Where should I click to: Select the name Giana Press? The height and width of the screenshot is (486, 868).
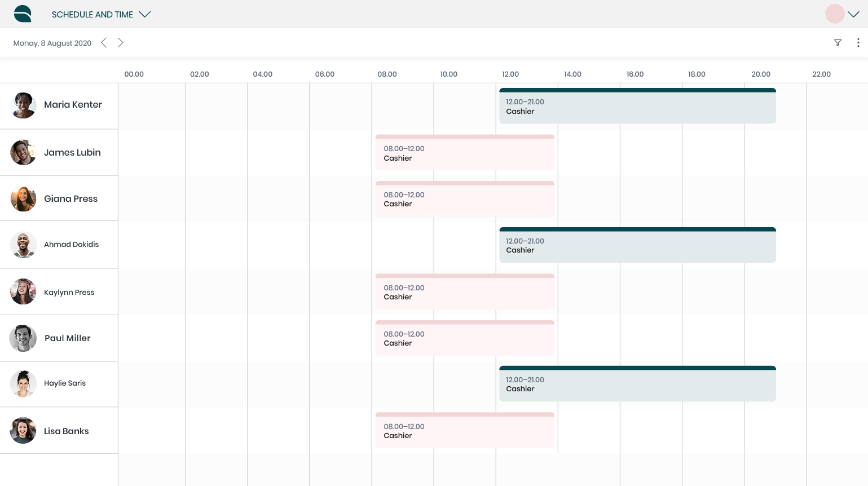tap(71, 198)
